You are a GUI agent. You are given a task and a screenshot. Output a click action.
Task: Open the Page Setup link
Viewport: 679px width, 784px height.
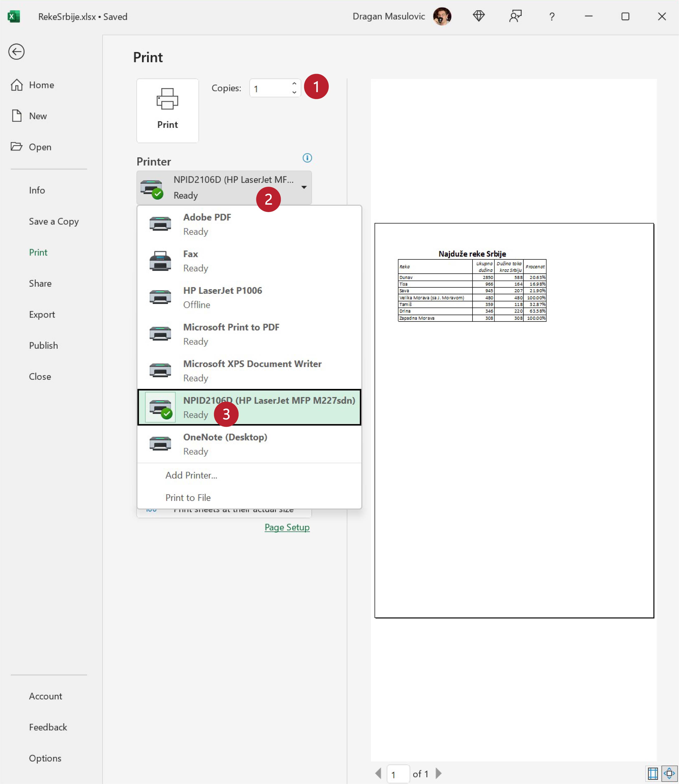287,527
